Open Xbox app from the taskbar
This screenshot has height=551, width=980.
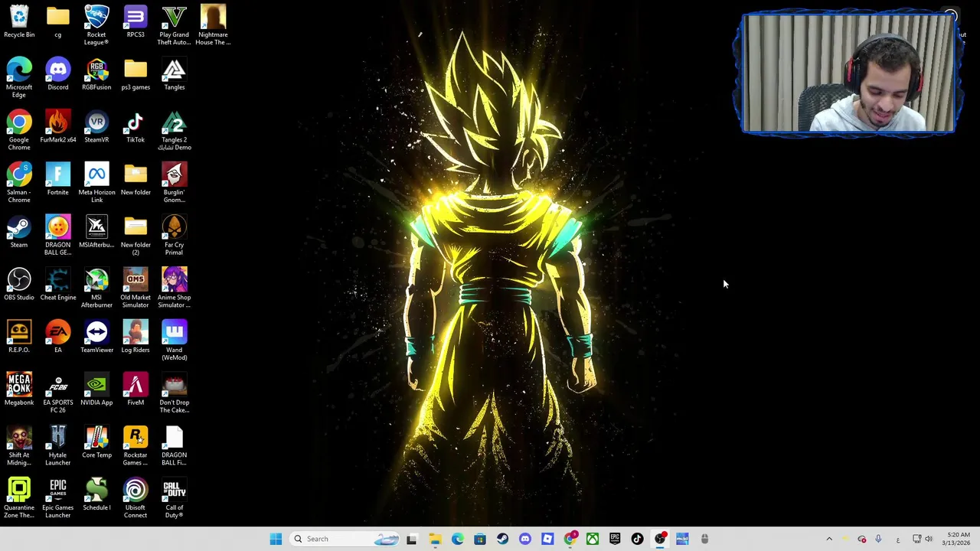tap(593, 539)
